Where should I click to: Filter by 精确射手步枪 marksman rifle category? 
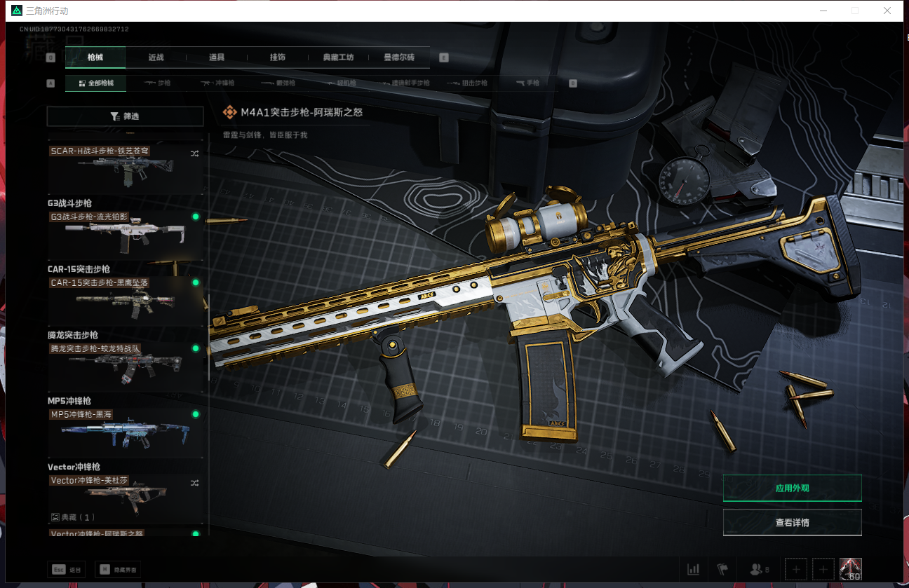click(405, 83)
